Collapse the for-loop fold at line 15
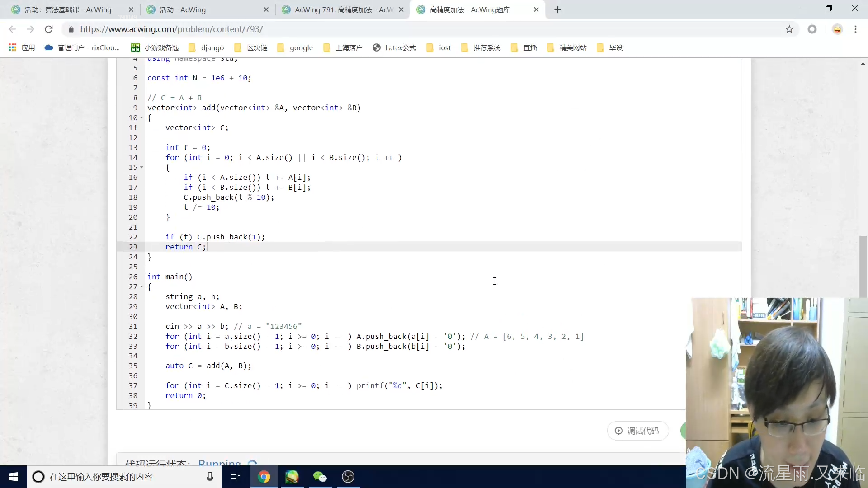868x488 pixels. click(142, 168)
